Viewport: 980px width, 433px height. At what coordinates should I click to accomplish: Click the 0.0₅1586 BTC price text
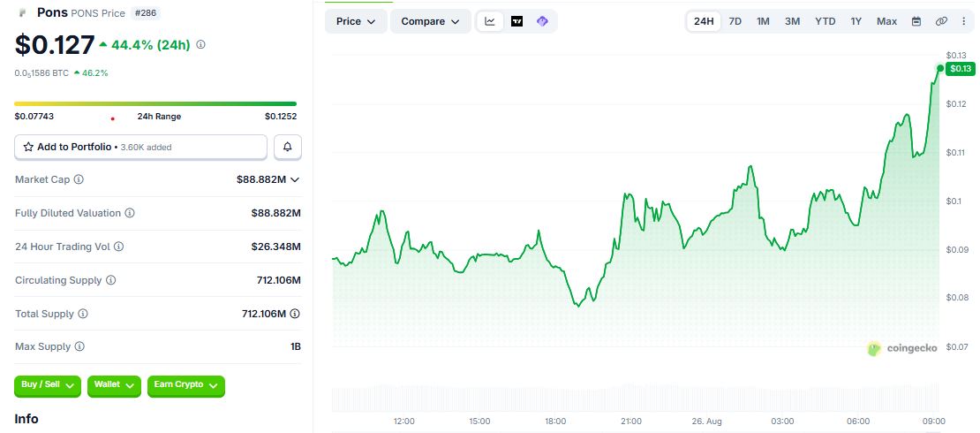click(41, 73)
